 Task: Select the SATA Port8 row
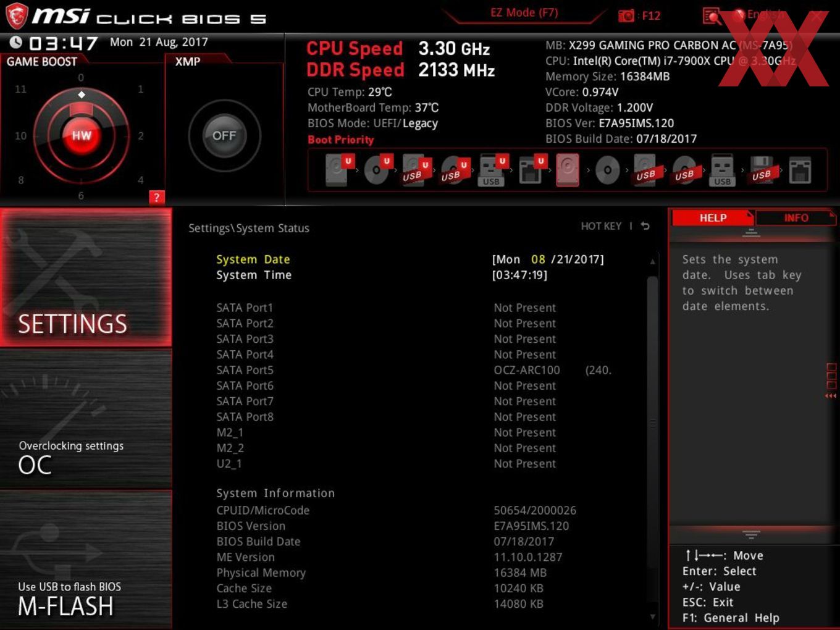pos(386,417)
